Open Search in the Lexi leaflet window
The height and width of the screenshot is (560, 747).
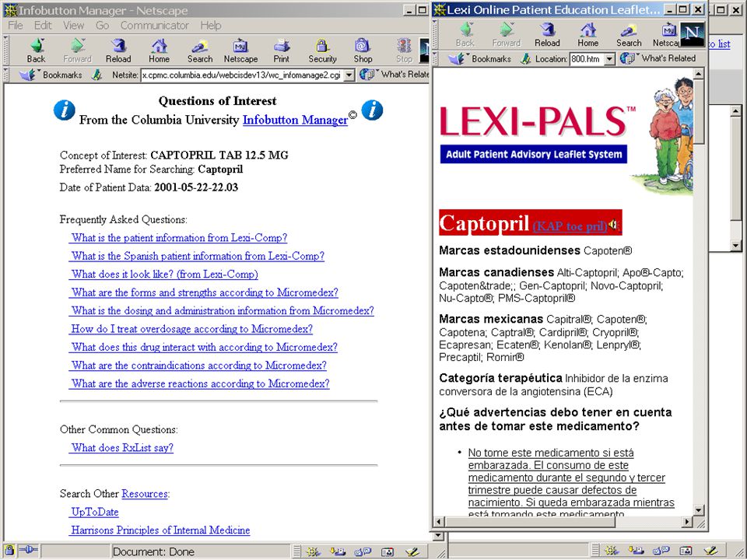tap(629, 35)
